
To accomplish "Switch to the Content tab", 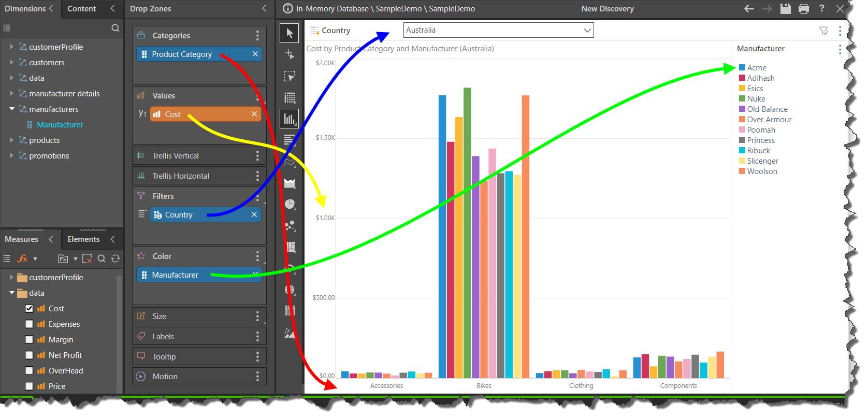I will pos(82,9).
